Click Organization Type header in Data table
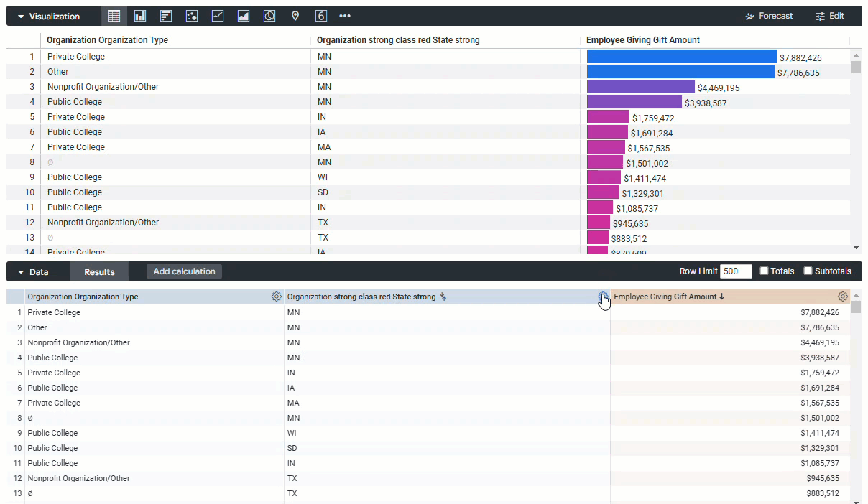868x504 pixels. (x=83, y=297)
